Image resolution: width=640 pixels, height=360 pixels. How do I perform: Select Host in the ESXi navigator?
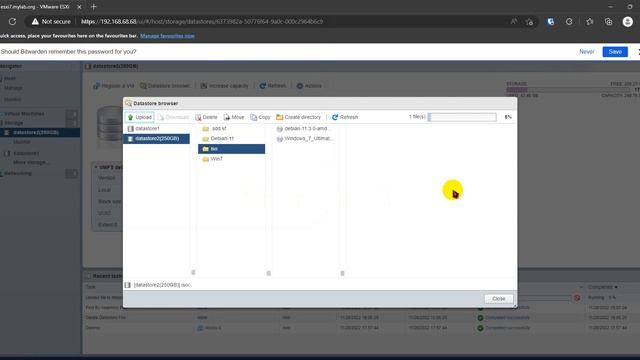click(x=10, y=78)
